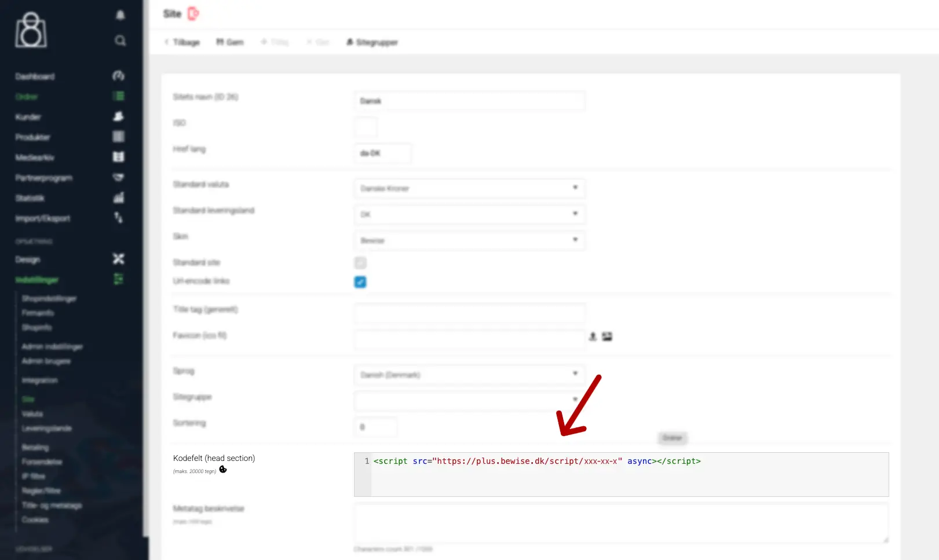This screenshot has width=939, height=560.
Task: Click the Statistik chart icon
Action: click(119, 197)
